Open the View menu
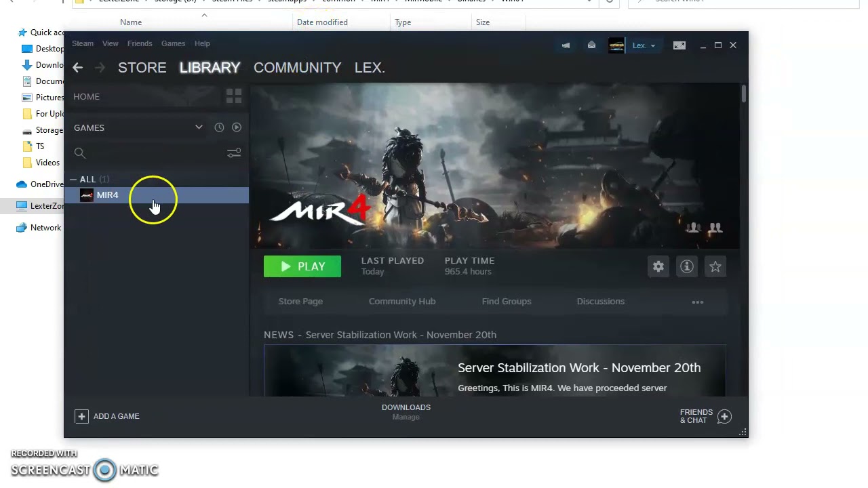The width and height of the screenshot is (868, 488). (110, 43)
